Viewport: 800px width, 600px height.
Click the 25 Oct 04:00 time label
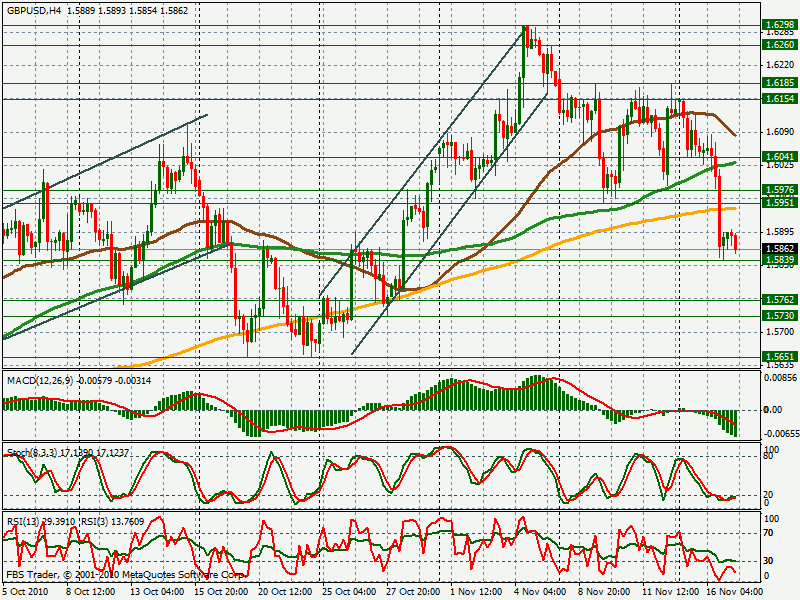point(349,592)
